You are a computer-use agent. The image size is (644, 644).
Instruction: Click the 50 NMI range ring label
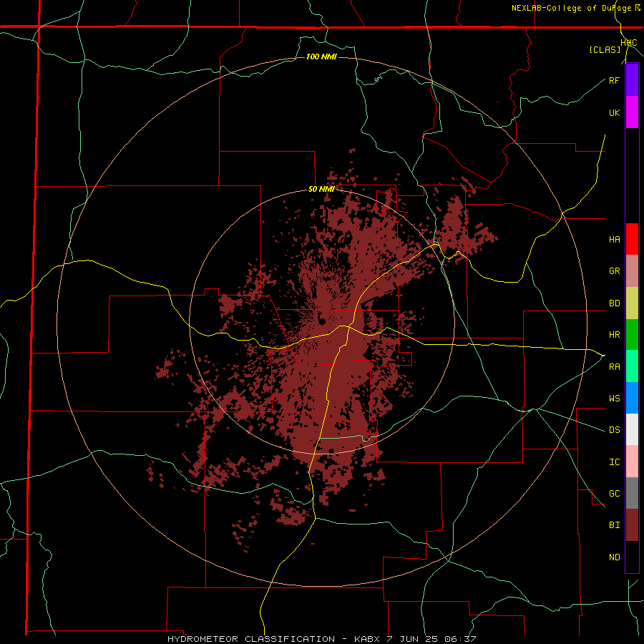(321, 189)
